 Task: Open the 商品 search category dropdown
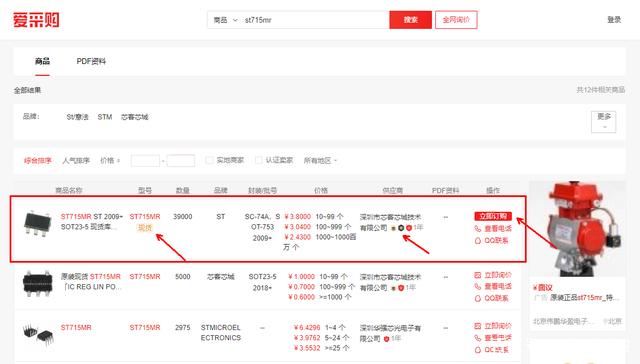pos(225,20)
